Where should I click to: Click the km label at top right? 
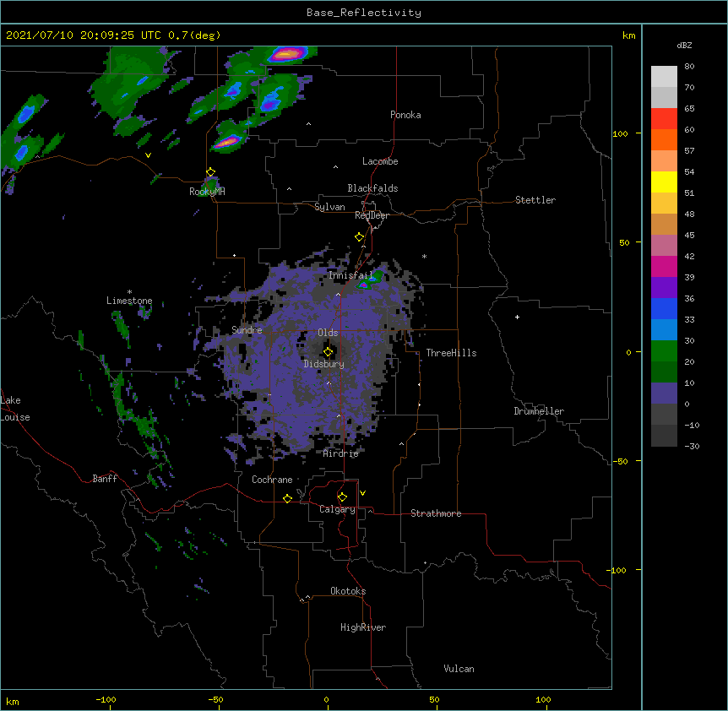point(628,35)
